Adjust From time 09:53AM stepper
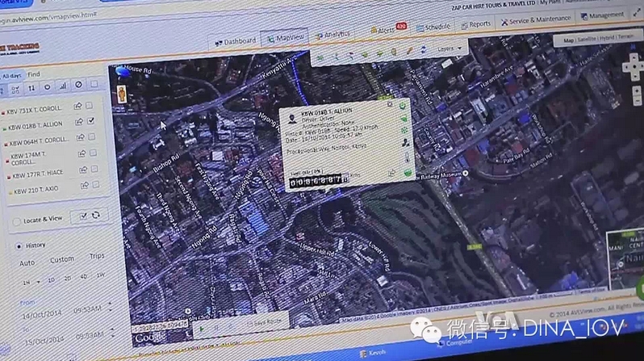This screenshot has width=644, height=361. 110,307
